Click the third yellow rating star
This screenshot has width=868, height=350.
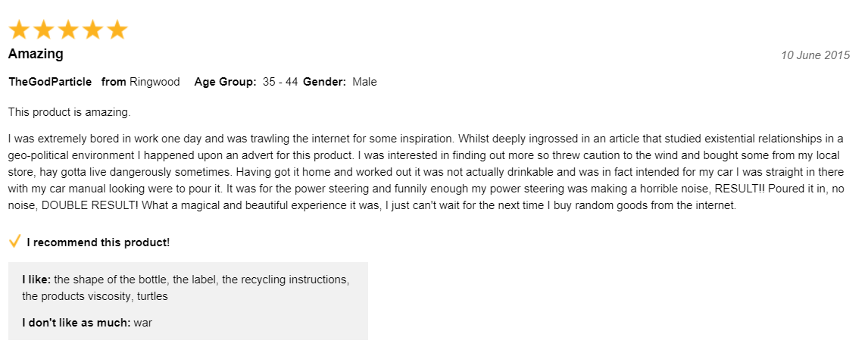pos(67,30)
